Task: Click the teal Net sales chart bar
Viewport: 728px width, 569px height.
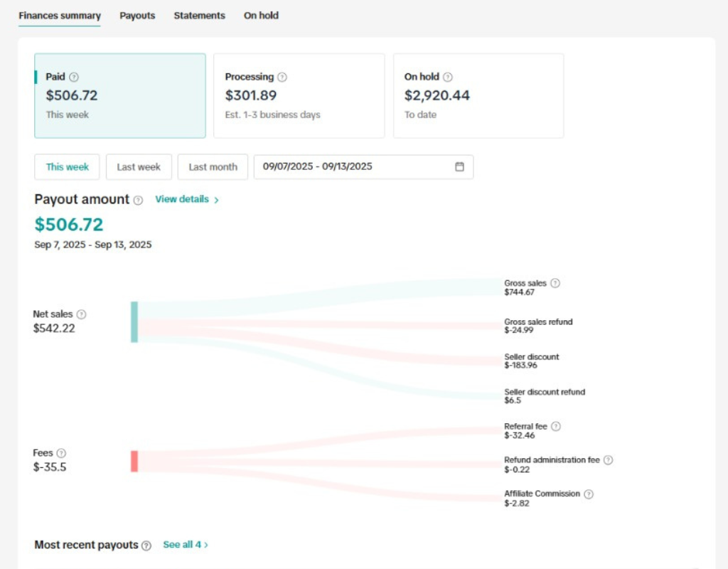Action: (x=134, y=322)
